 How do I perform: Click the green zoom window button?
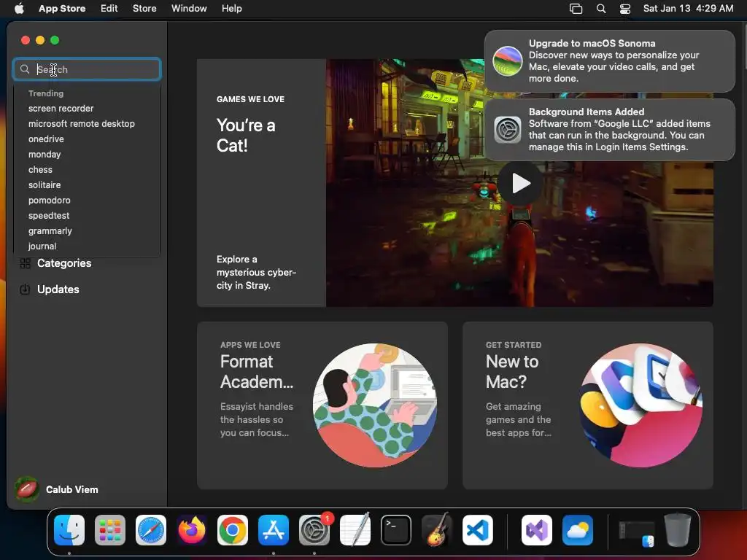(x=55, y=40)
